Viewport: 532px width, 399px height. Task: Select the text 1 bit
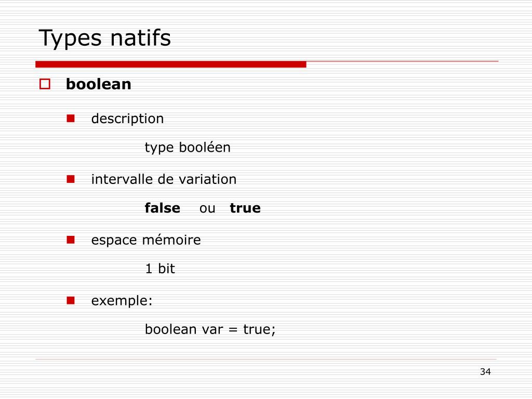click(160, 269)
